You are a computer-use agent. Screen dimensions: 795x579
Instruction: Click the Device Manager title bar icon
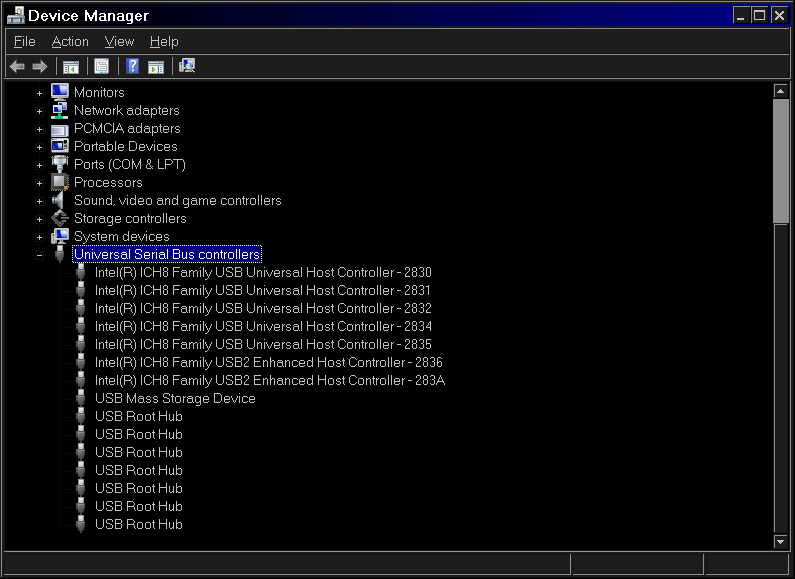[15, 15]
